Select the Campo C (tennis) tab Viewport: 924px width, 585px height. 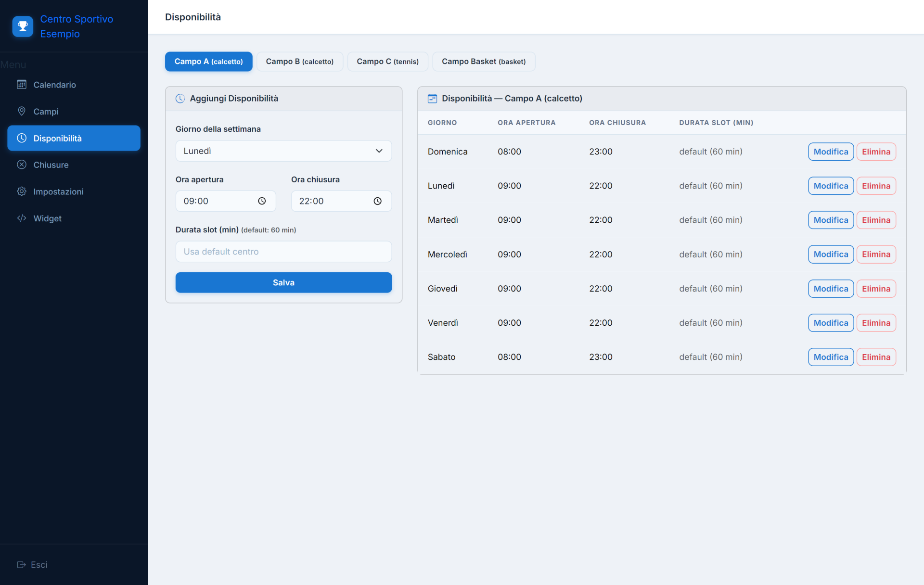[x=387, y=62]
